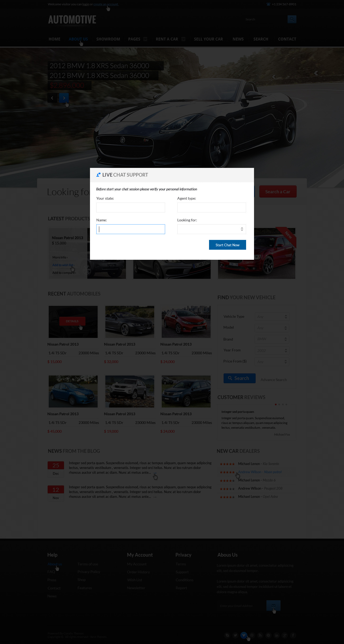Click the blue next slide arrow
The width and height of the screenshot is (344, 644).
coord(64,98)
